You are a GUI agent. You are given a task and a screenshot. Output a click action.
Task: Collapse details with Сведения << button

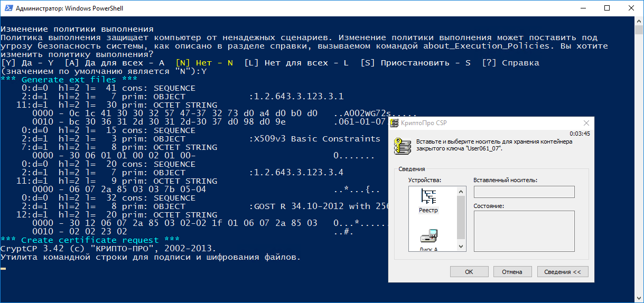click(x=562, y=272)
